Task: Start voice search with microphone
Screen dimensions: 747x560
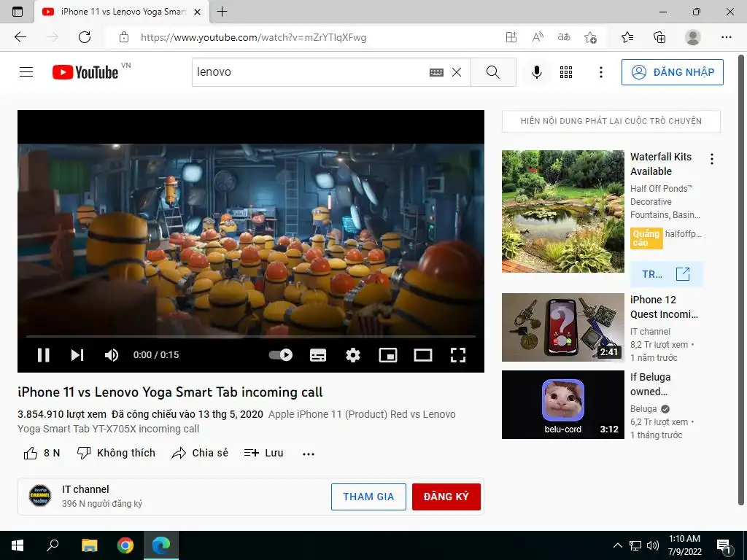Action: pos(536,72)
